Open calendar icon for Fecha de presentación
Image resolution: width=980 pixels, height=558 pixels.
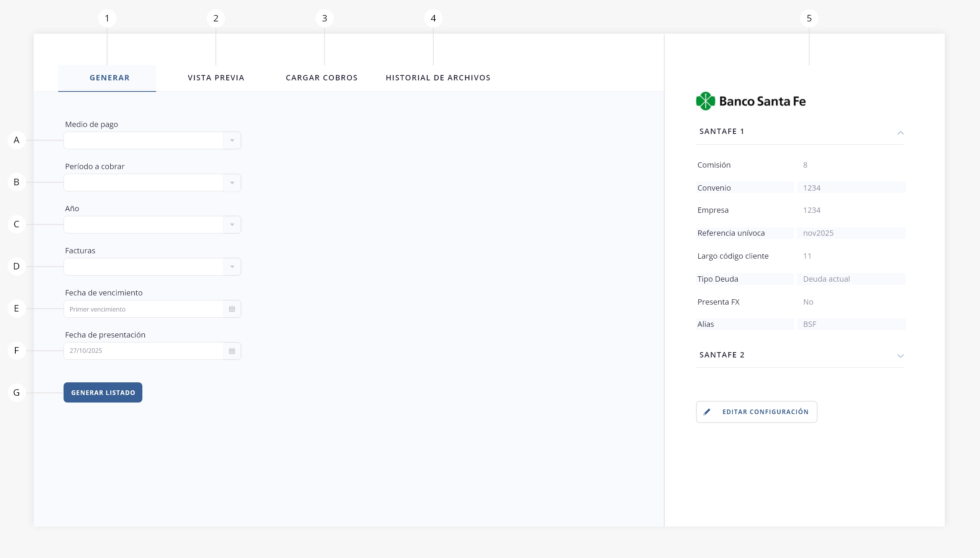tap(232, 351)
